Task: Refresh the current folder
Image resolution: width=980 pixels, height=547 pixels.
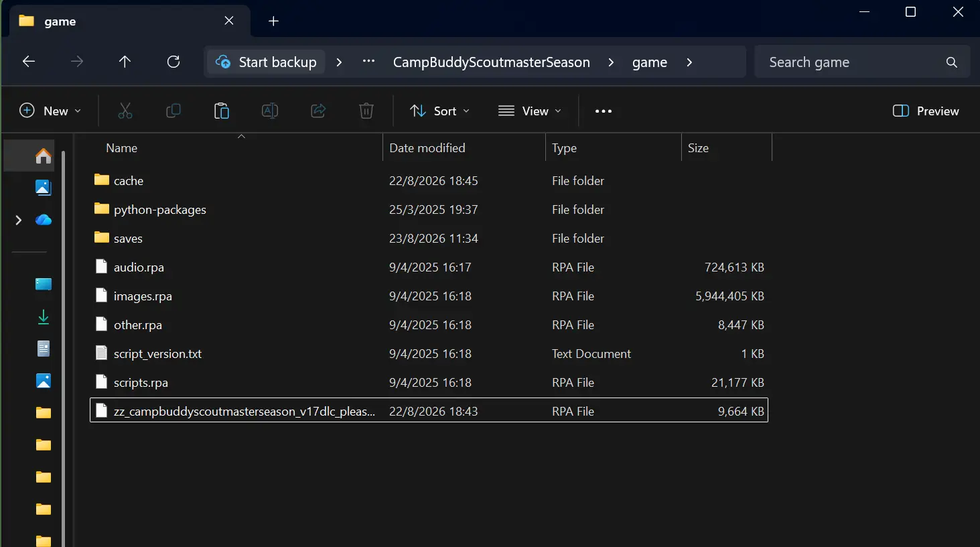Action: 173,62
